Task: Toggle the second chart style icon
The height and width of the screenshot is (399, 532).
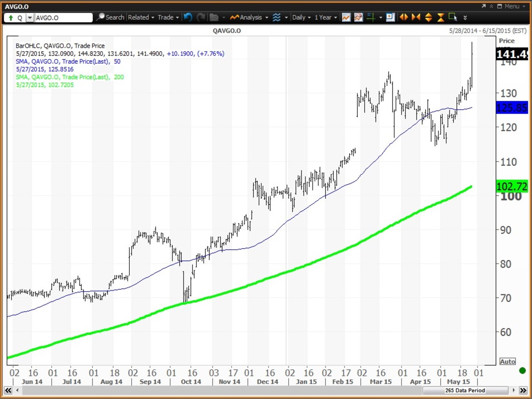Action: click(358, 17)
